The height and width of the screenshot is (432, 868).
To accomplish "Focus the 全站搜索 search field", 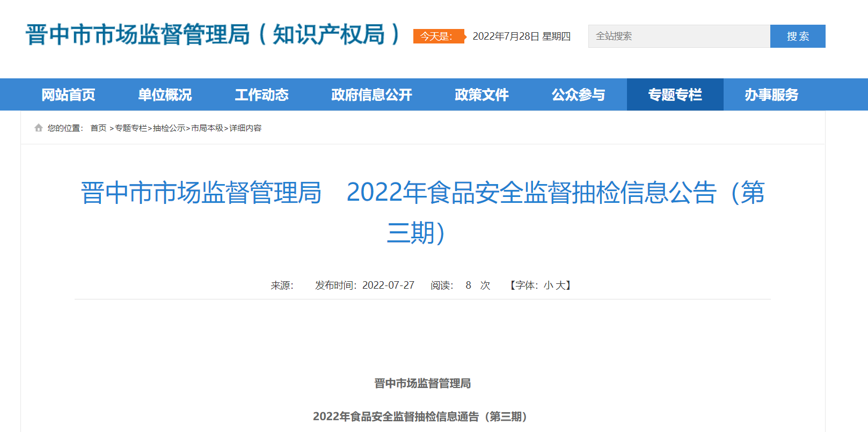I will tap(679, 36).
